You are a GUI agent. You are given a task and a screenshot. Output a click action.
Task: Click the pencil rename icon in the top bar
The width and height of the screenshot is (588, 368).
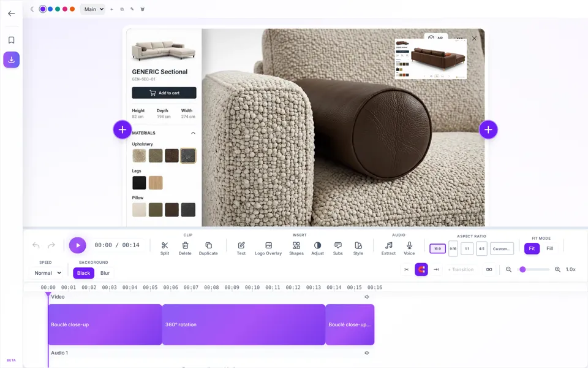click(x=132, y=9)
